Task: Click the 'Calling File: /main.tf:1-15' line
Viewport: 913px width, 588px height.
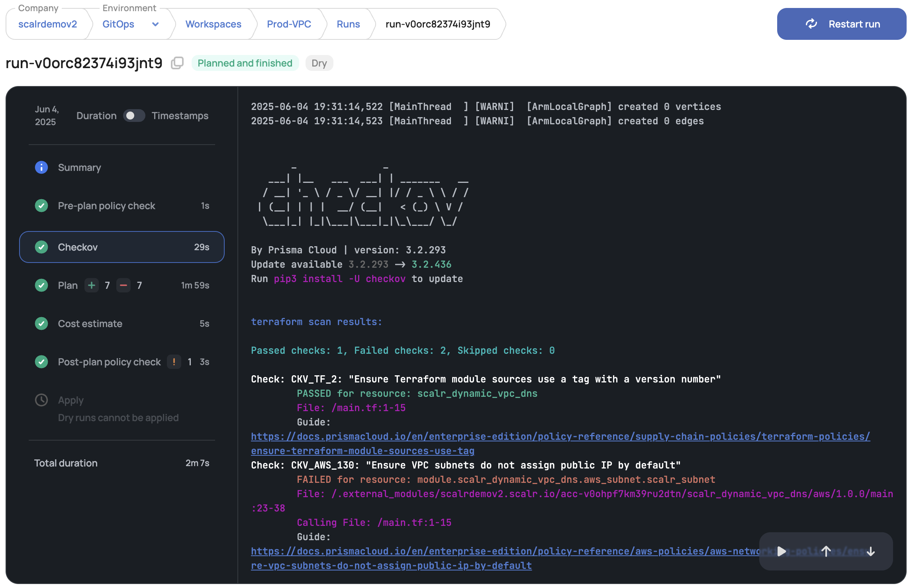Action: pos(374,523)
